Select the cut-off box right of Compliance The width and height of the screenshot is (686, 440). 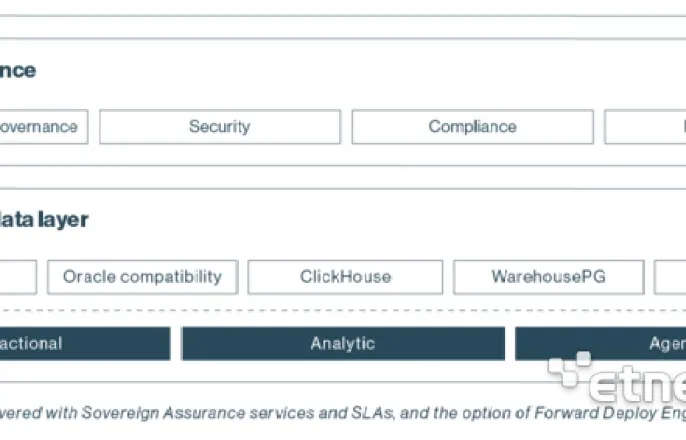point(645,127)
